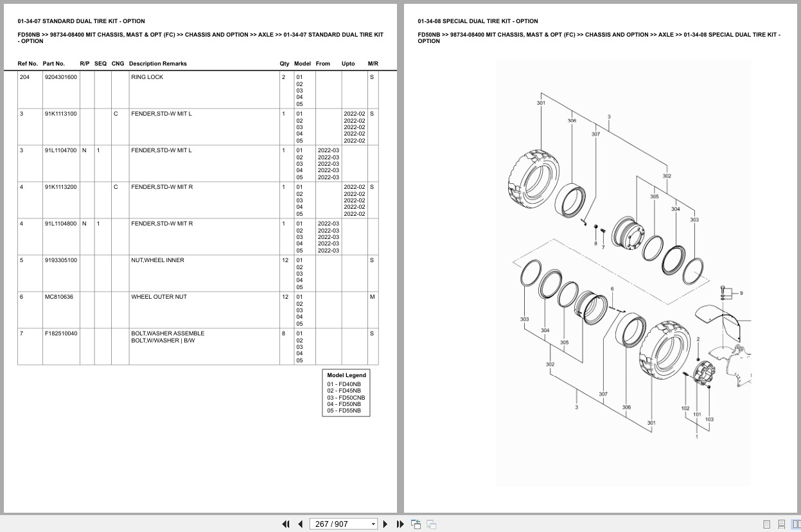
Task: Click FENDER,STD-W MIT R for 91L1104800
Action: (162, 224)
